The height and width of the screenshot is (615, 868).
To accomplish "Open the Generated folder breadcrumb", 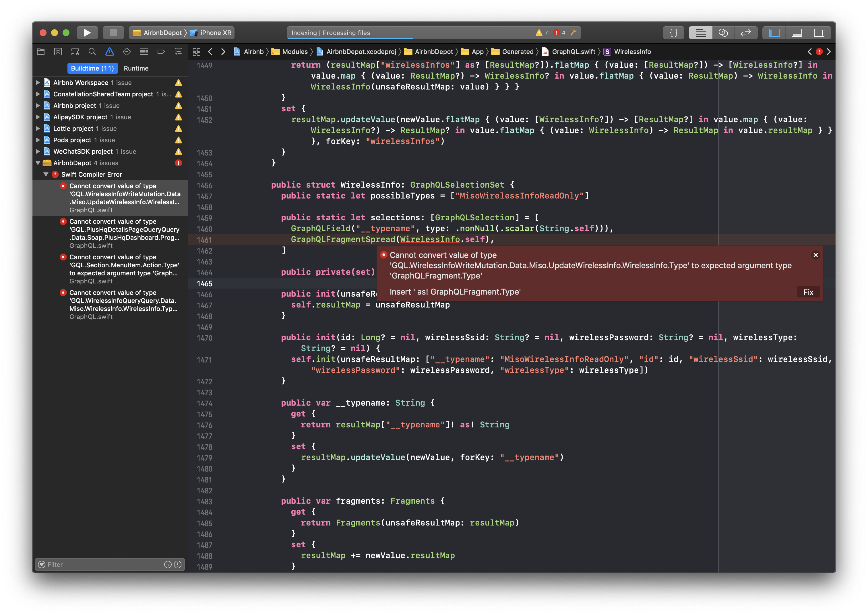I will (513, 52).
